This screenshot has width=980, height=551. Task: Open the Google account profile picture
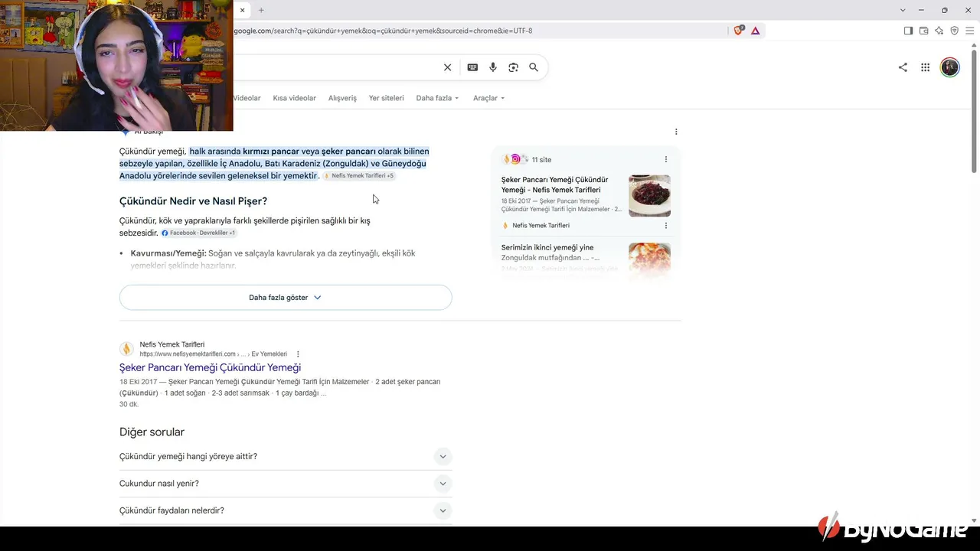click(x=950, y=67)
